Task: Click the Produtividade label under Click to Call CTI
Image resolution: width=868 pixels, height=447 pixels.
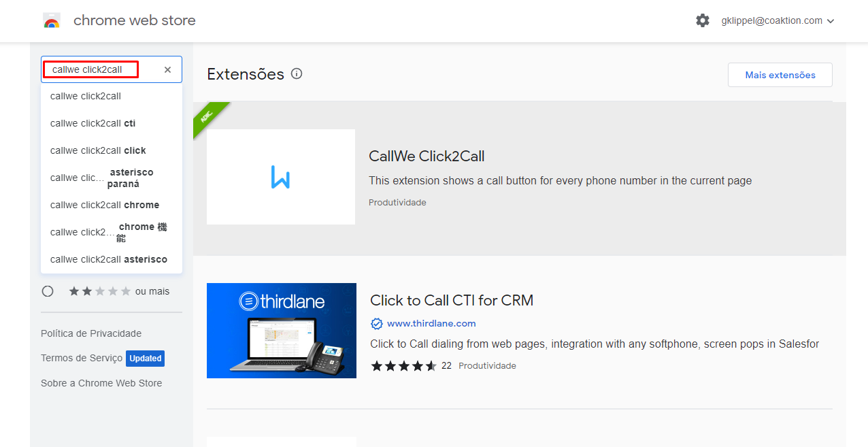Action: [x=487, y=366]
